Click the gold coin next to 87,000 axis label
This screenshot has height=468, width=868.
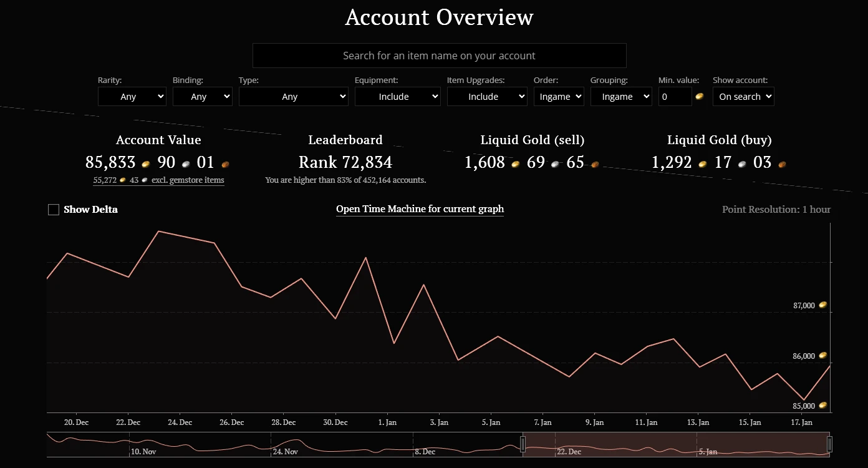click(x=823, y=305)
